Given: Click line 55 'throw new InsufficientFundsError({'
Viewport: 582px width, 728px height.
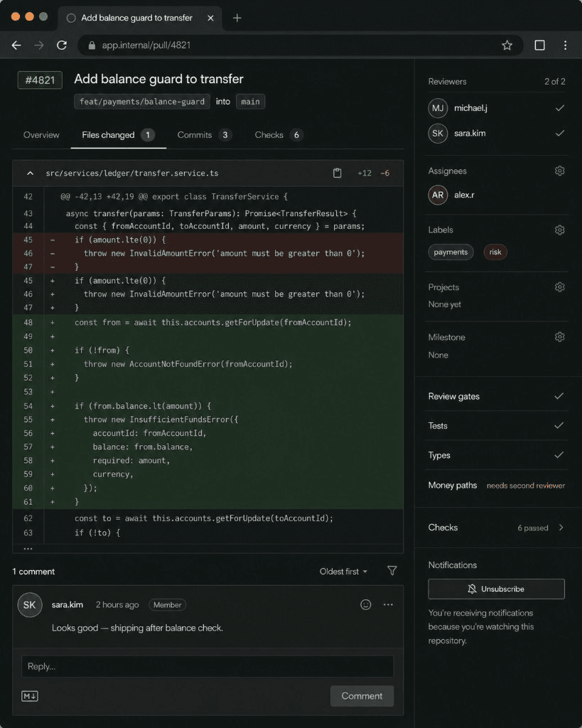Looking at the screenshot, I should point(161,419).
